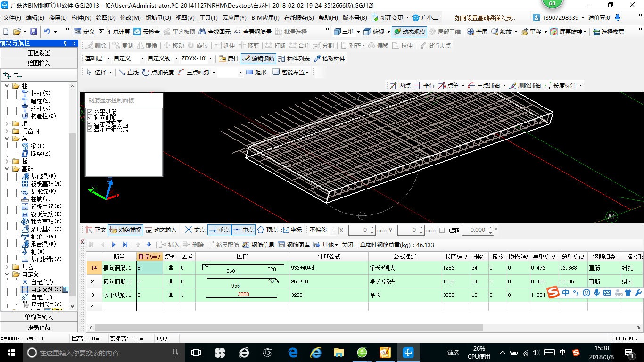Viewport: 644px width, 362px height.
Task: Open 构件列表 component list
Action: 294,59
